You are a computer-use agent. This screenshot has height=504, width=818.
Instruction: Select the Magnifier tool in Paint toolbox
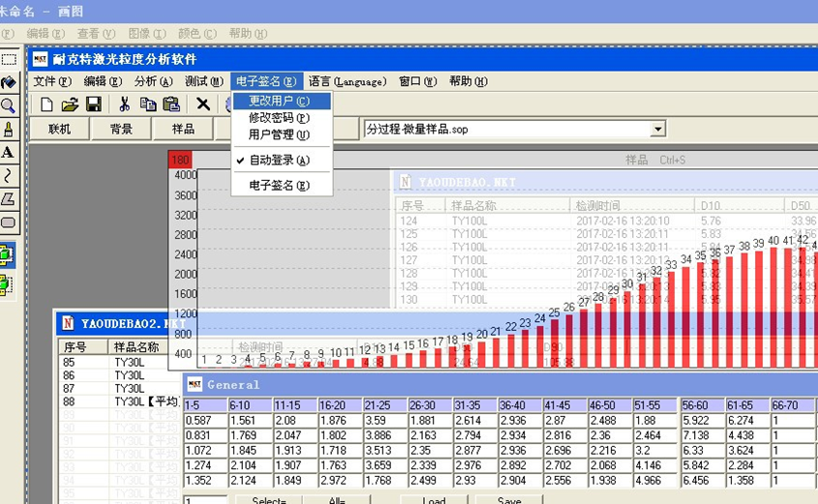(x=9, y=105)
